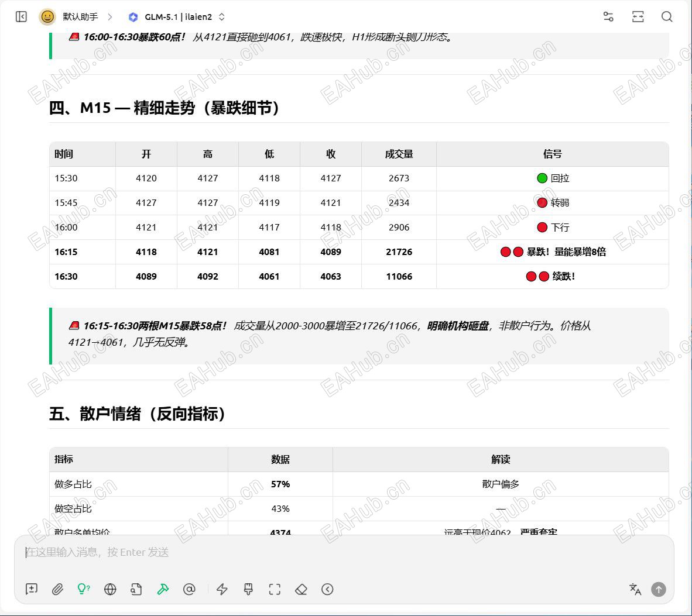Image resolution: width=692 pixels, height=616 pixels.
Task: Collapse the left sidebar panel
Action: point(21,17)
